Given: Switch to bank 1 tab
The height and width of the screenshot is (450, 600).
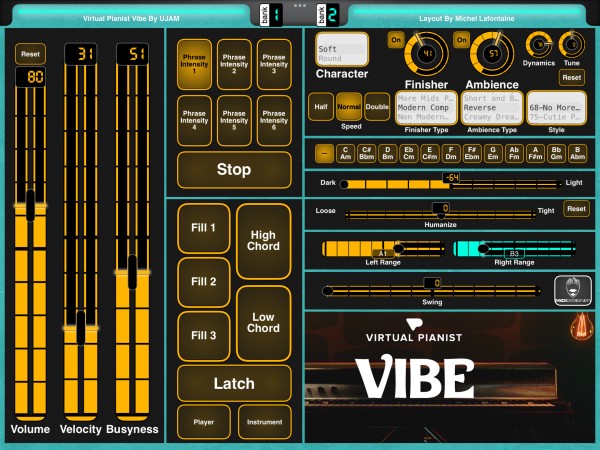Looking at the screenshot, I should coord(271,15).
